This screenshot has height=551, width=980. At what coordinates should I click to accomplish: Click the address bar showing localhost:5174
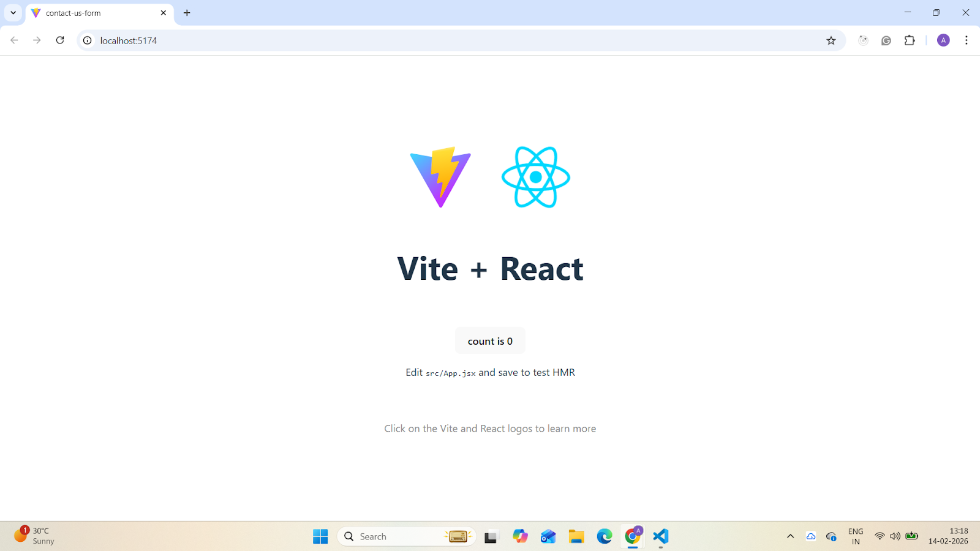tap(429, 40)
